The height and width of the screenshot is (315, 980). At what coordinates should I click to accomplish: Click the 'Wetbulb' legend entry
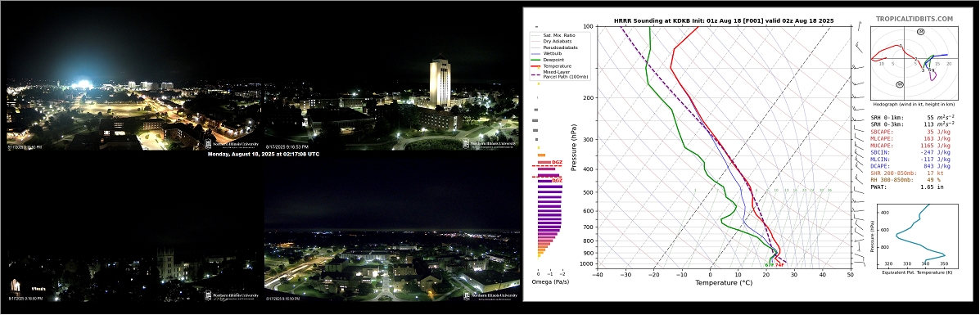coord(545,54)
